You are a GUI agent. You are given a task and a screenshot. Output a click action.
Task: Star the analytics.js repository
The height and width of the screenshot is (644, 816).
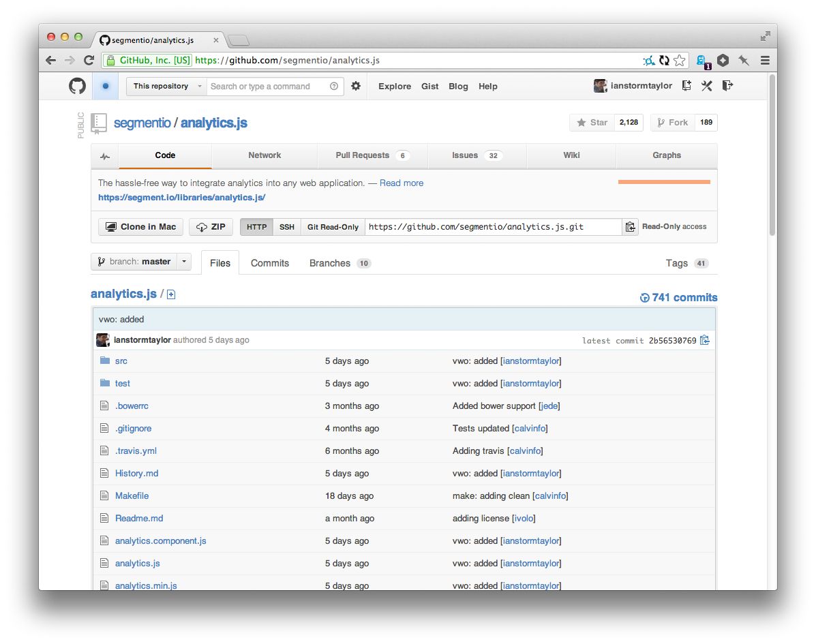click(592, 123)
